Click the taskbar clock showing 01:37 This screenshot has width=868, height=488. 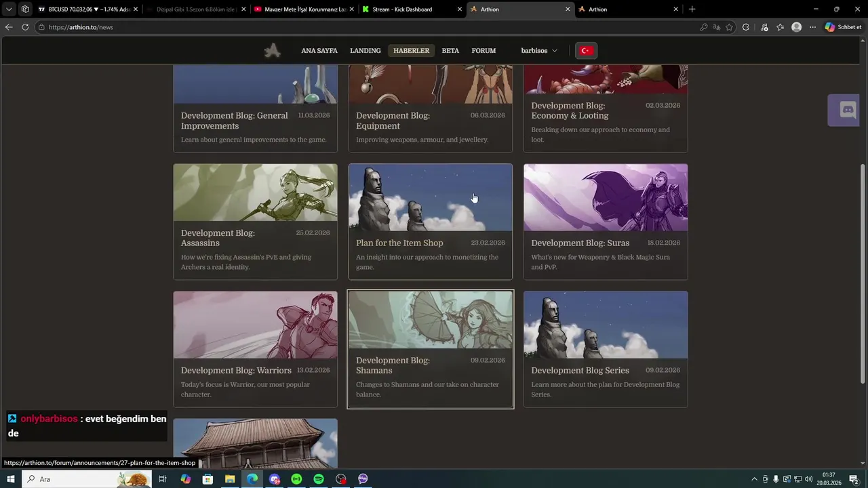tap(829, 479)
